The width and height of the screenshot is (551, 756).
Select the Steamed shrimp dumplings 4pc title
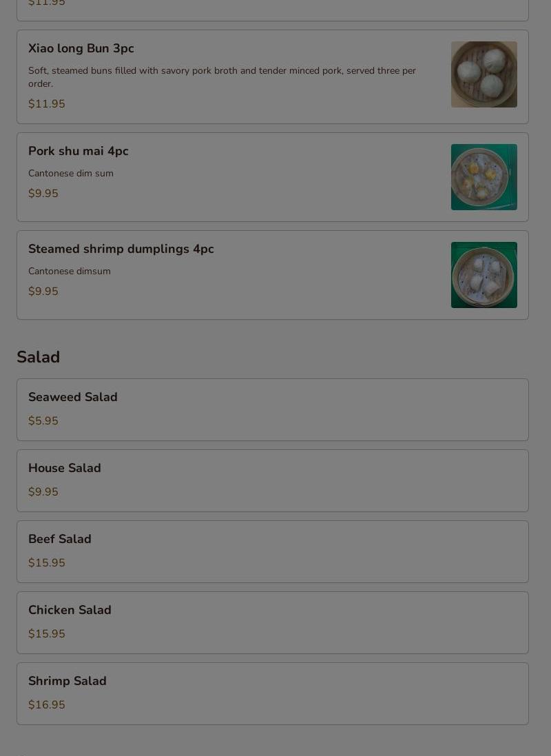click(x=121, y=249)
